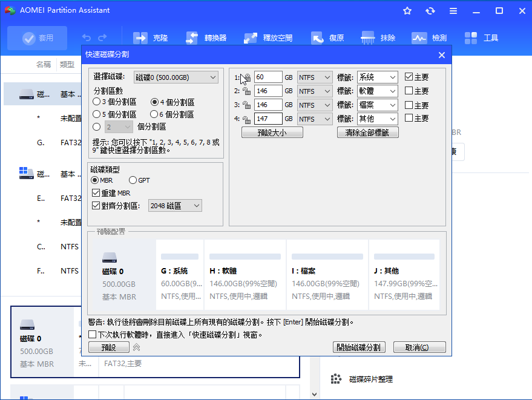Open file system dropdown for partition 1

315,77
